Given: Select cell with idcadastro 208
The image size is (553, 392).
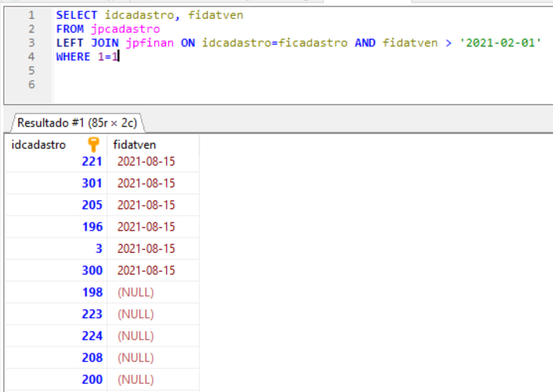Looking at the screenshot, I should [x=56, y=358].
